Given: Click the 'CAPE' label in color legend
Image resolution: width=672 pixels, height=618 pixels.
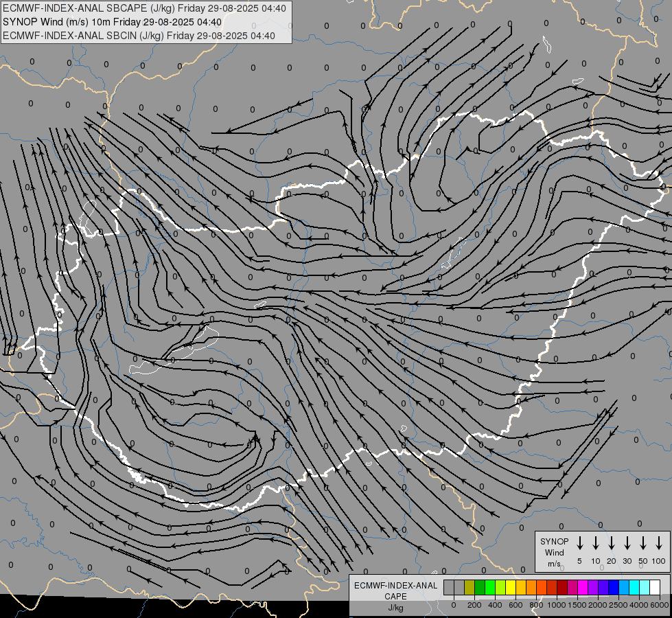Looking at the screenshot, I should point(395,597).
